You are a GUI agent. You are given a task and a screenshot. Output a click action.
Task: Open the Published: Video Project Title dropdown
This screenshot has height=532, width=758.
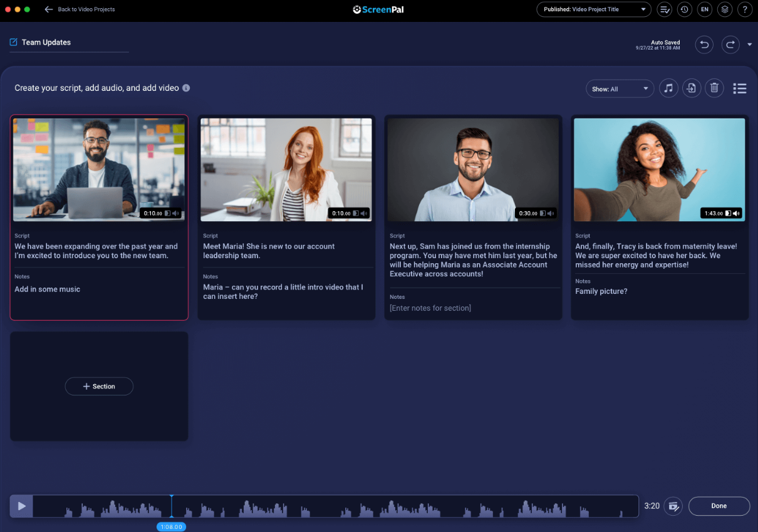pos(593,9)
